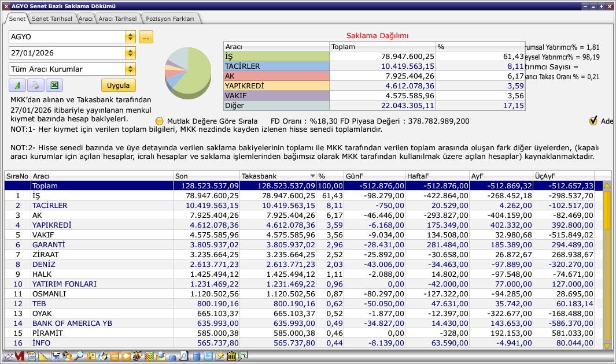Click the red M icon in bottom toolbar
The image size is (616, 364).
point(19,356)
